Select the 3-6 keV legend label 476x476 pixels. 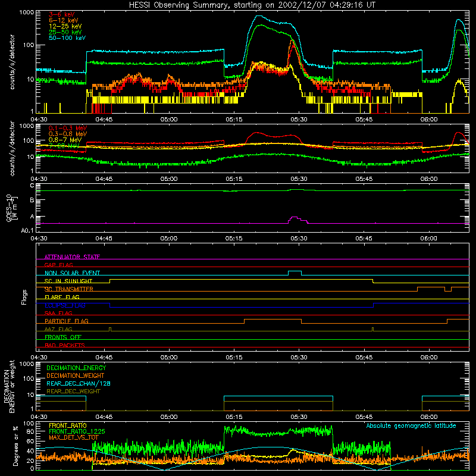coord(61,14)
